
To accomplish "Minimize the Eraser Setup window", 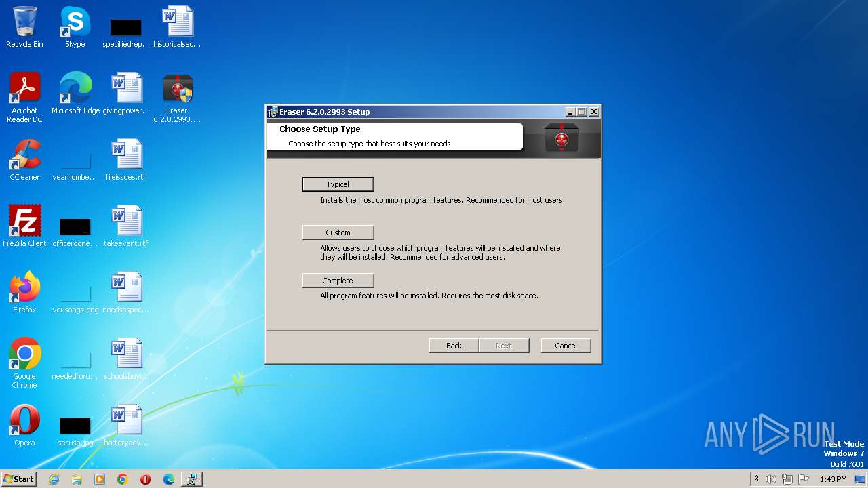I will (570, 112).
